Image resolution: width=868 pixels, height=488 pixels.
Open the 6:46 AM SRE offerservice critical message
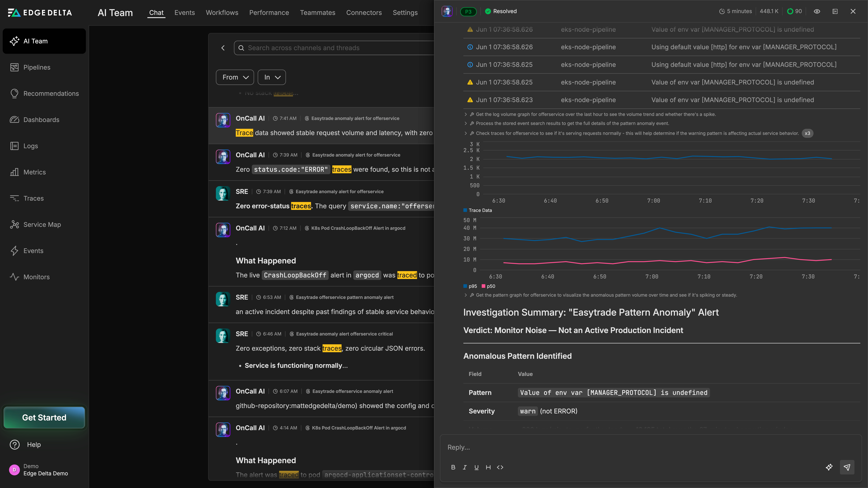[x=321, y=352]
